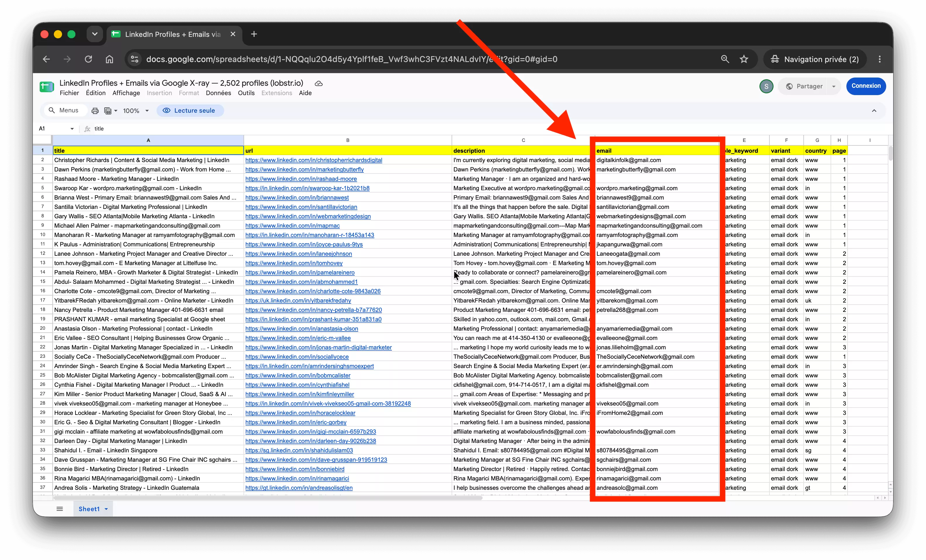Select row 20 header
This screenshot has height=560, width=926.
pos(42,329)
